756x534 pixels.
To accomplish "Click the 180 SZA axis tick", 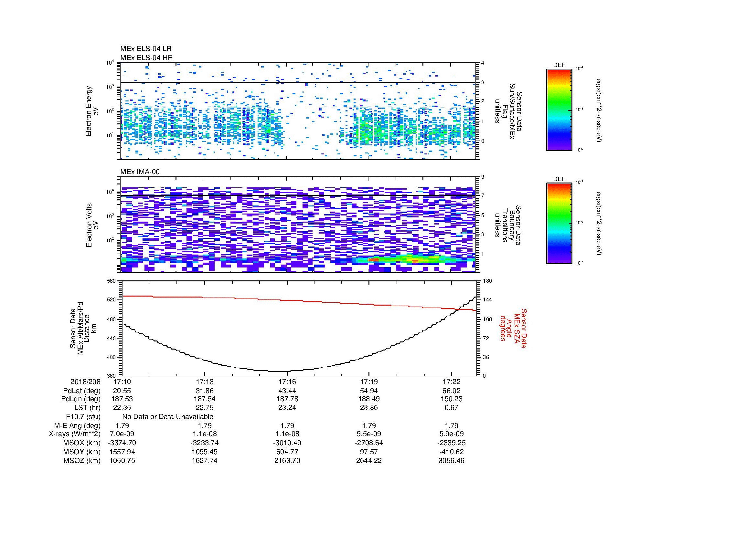I will pos(487,281).
